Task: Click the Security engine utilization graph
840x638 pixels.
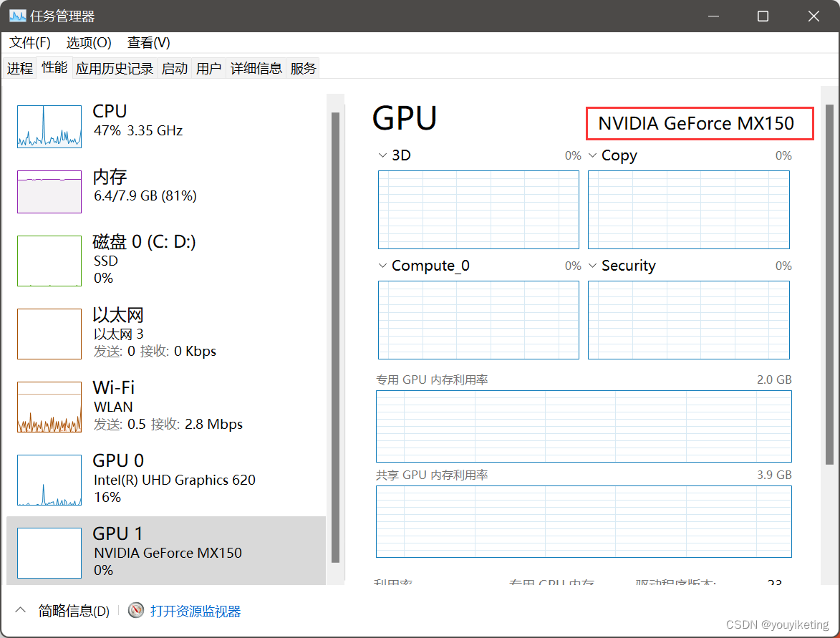Action: coord(689,320)
